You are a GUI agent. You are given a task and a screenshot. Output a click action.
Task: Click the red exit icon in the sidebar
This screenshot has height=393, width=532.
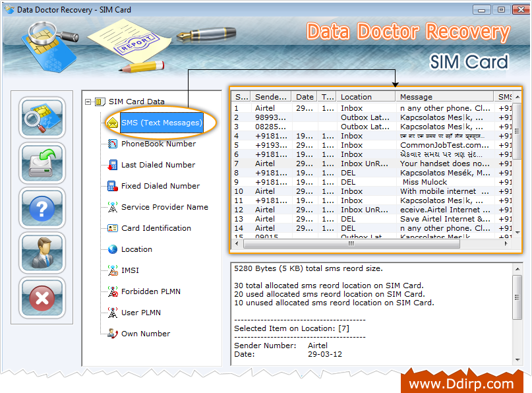(42, 297)
